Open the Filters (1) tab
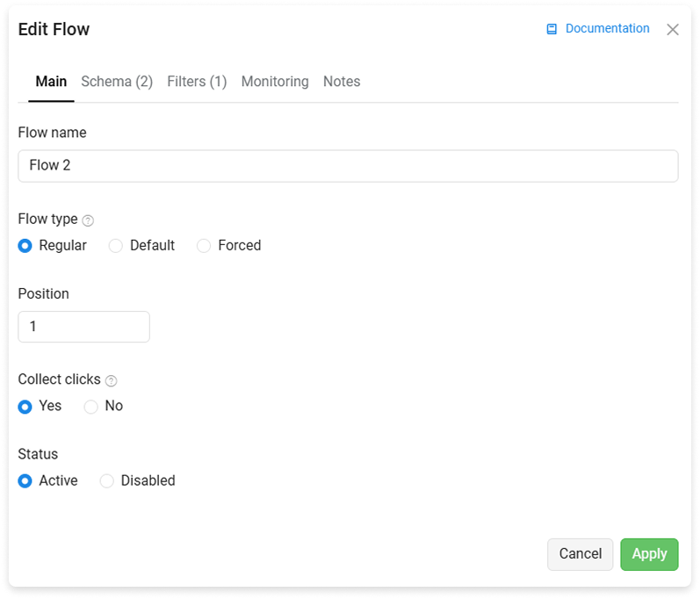 pos(197,82)
